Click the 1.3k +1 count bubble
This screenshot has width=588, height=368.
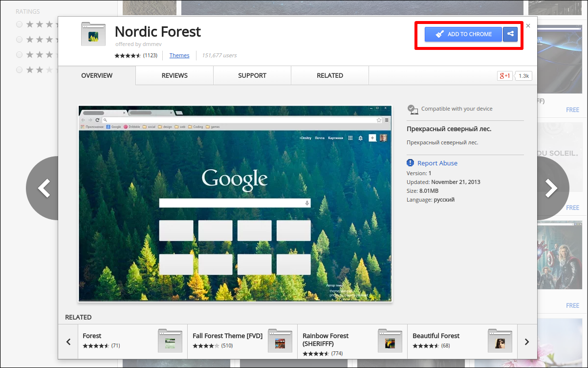coord(523,76)
